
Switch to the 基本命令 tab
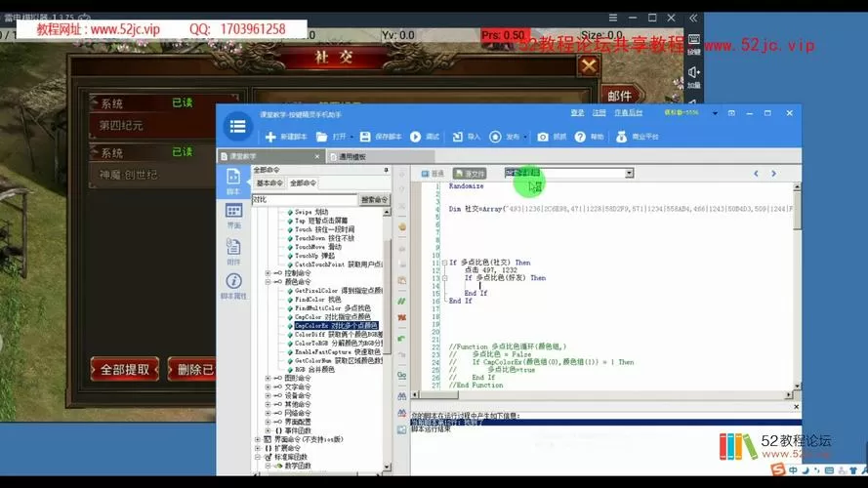(x=269, y=183)
